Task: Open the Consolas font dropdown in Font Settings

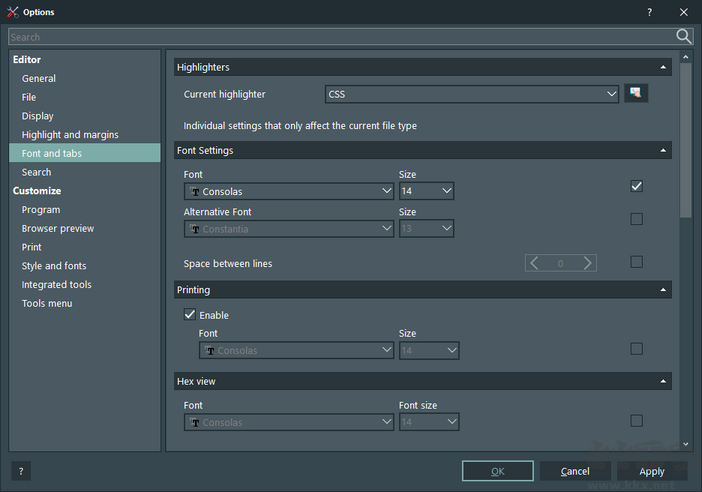Action: (288, 191)
